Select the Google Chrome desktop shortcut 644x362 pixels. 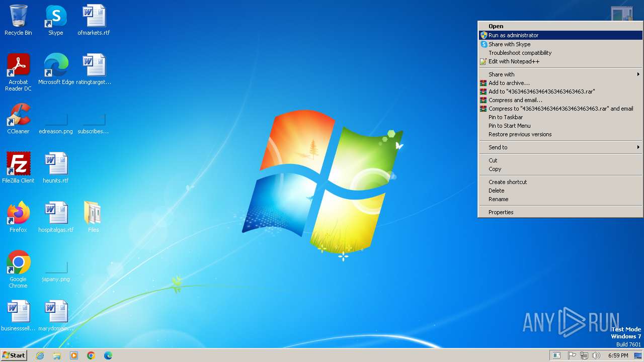tap(18, 269)
